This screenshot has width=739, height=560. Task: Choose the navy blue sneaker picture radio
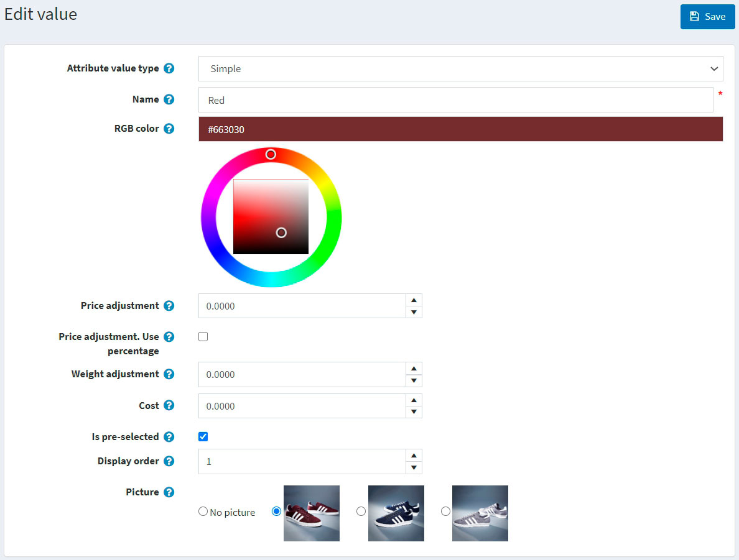pyautogui.click(x=361, y=512)
